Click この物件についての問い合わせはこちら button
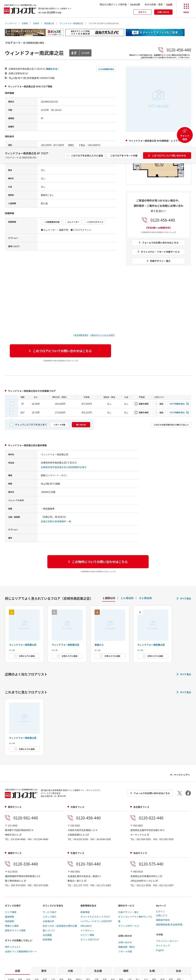The image size is (196, 980). (98, 562)
